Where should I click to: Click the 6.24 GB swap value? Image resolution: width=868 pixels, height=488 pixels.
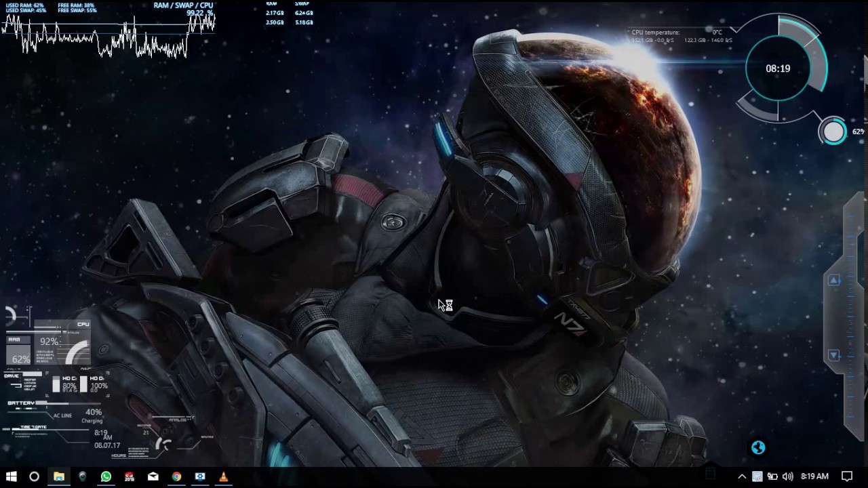pos(304,13)
